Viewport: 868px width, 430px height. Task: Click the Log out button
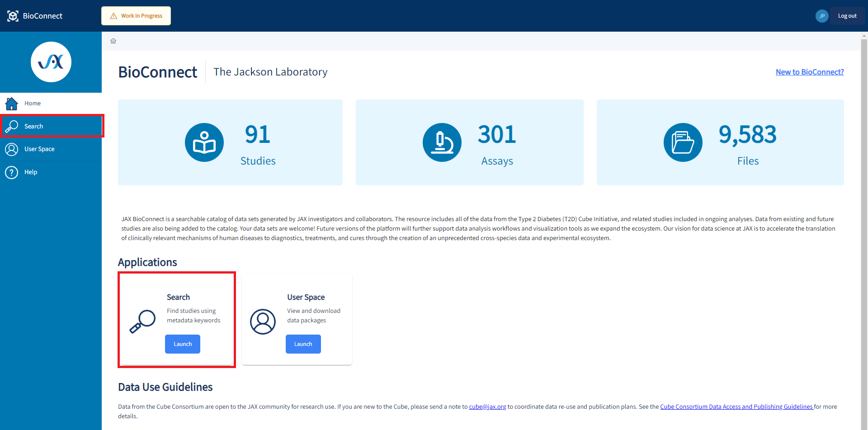click(847, 15)
